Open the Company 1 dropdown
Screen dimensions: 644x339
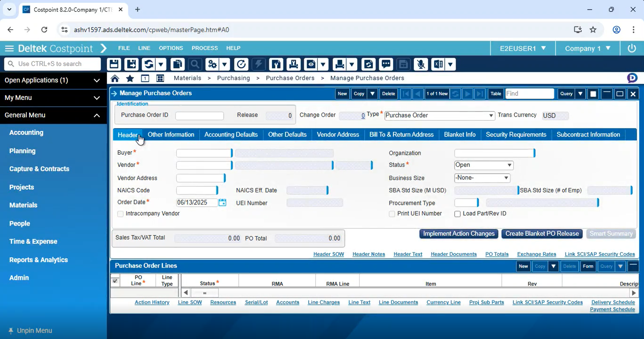[x=587, y=48]
